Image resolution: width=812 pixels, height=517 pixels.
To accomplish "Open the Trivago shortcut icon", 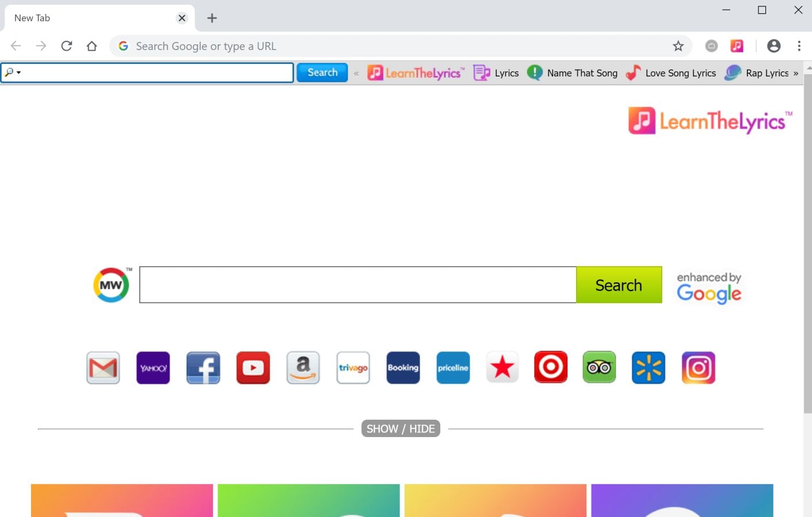I will tap(353, 367).
